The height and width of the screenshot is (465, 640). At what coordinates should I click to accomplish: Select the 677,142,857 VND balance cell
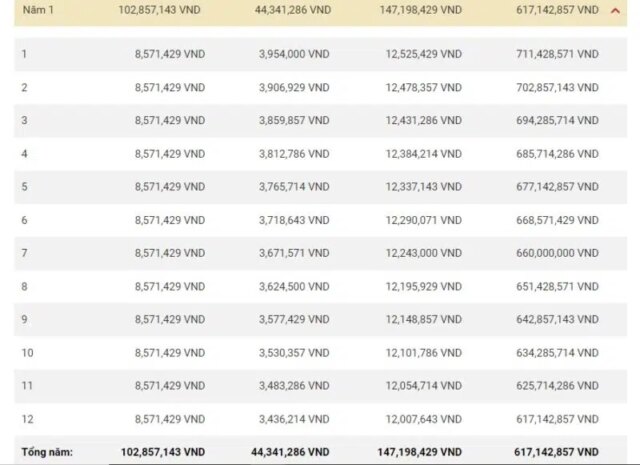tap(555, 187)
